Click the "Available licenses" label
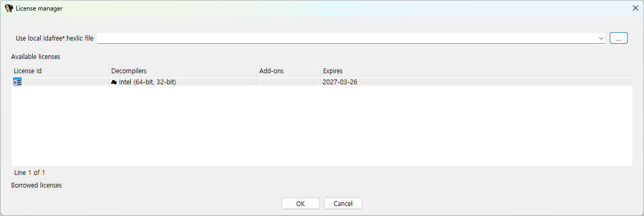The height and width of the screenshot is (216, 644). click(x=35, y=57)
